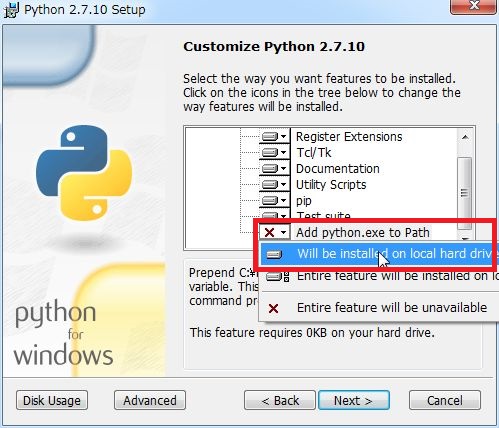Screen dimensions: 499x428
Task: Click the feature list scrollbar up arrow
Action: [x=465, y=137]
